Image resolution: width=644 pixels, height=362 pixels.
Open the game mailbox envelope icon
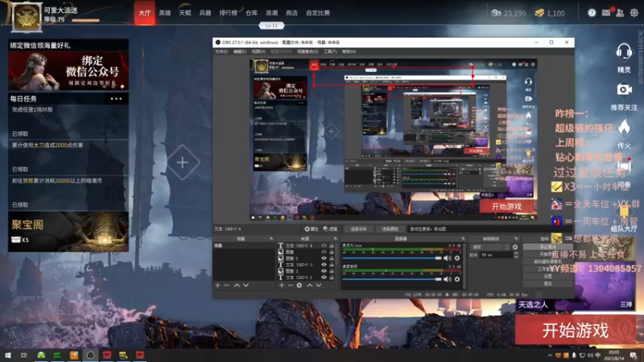606,13
